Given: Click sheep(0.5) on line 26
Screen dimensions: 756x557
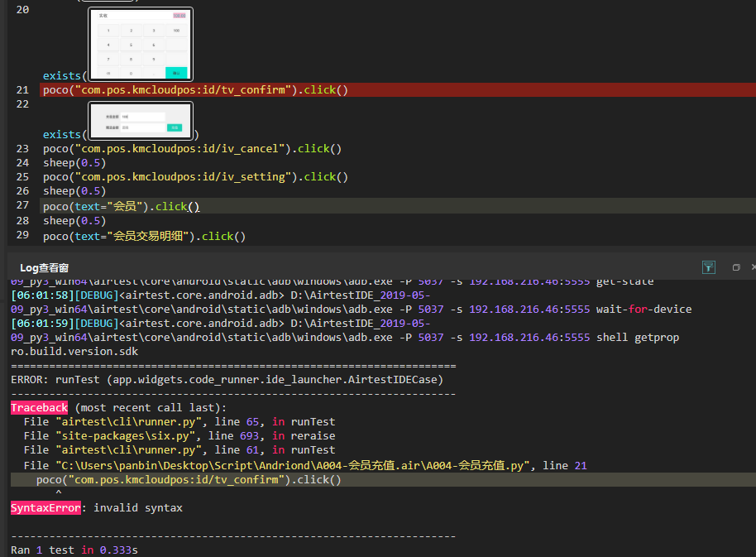Looking at the screenshot, I should coord(74,191).
